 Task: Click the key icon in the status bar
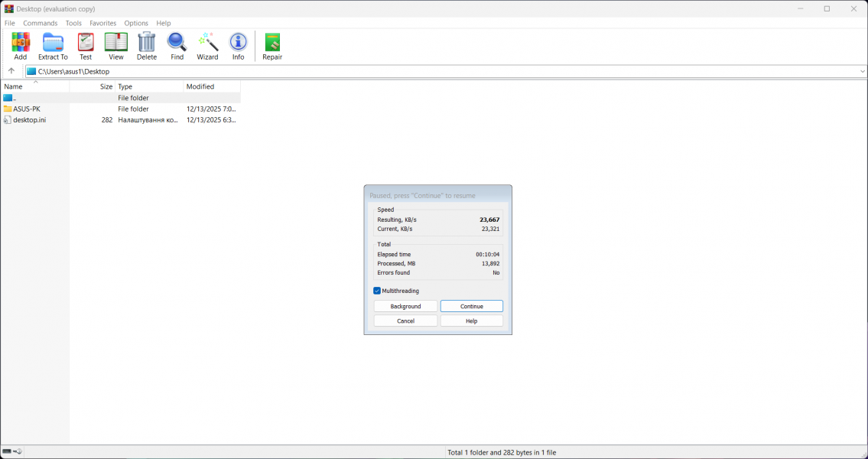pos(17,451)
